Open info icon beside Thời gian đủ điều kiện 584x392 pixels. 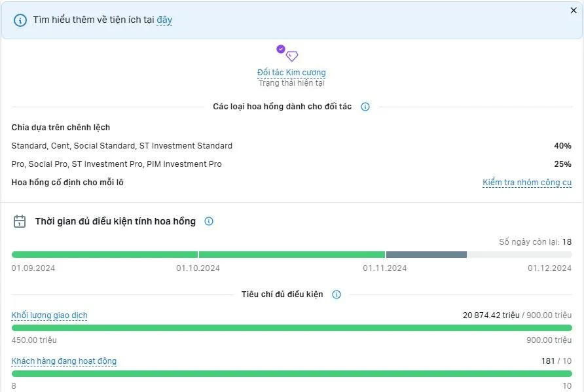[208, 221]
